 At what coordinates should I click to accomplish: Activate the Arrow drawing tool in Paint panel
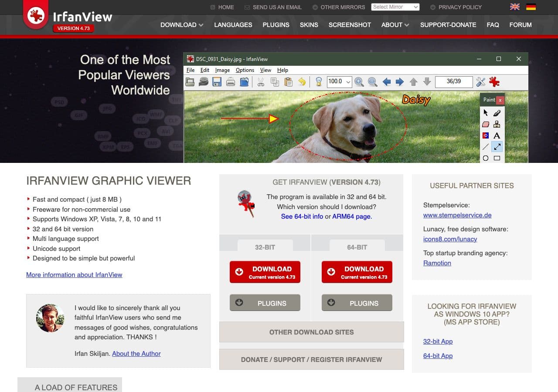point(497,147)
